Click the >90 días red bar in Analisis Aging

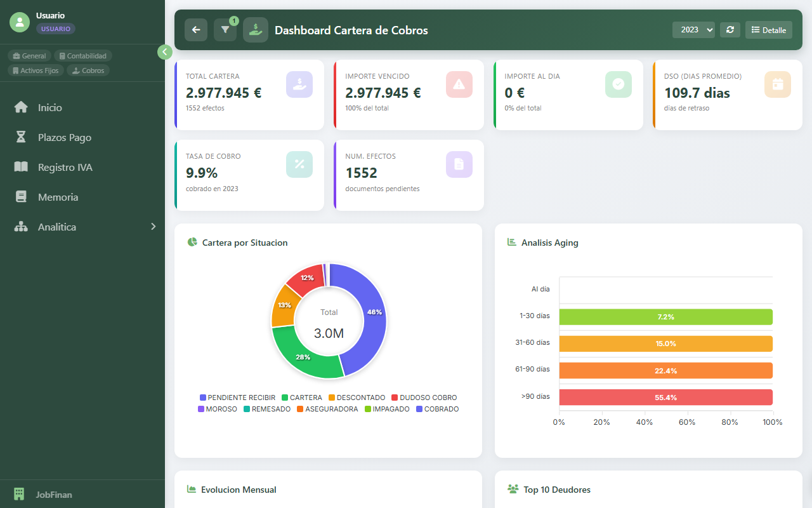click(x=665, y=396)
